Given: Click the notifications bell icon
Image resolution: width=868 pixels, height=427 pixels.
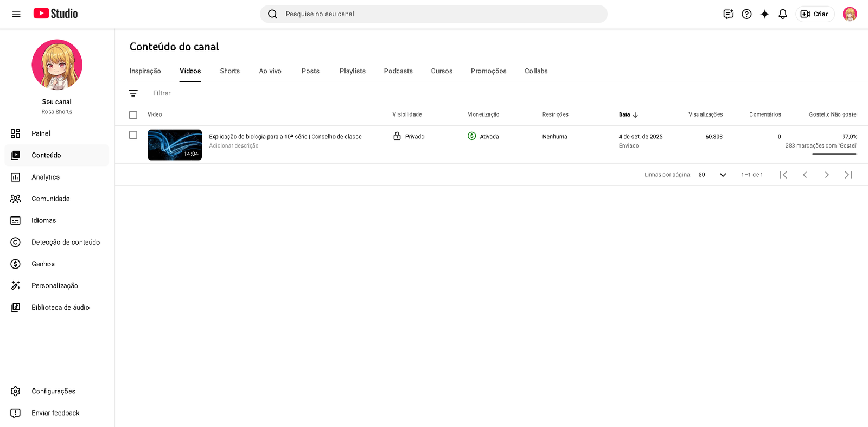Looking at the screenshot, I should 782,14.
